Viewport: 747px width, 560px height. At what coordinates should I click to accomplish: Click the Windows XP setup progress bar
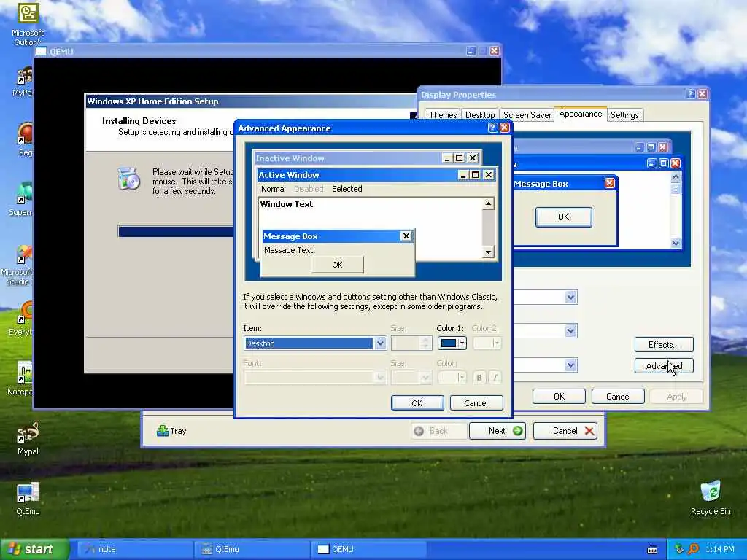(x=176, y=231)
